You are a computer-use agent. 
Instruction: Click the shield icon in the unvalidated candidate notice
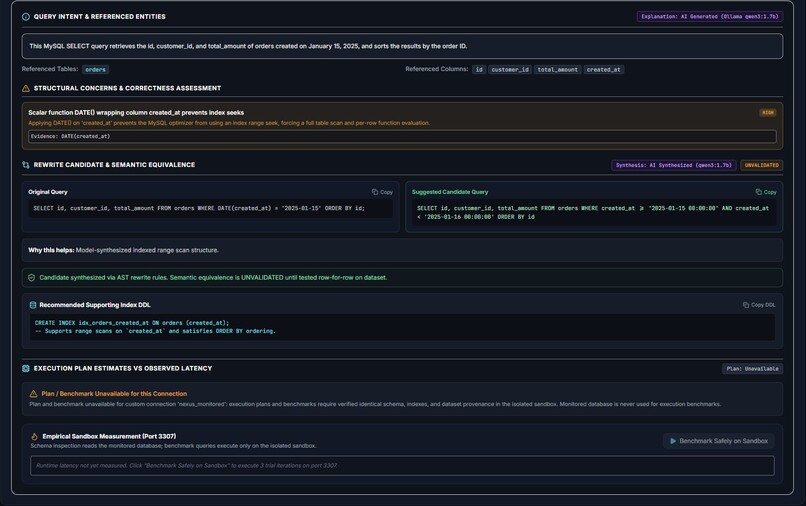(31, 278)
